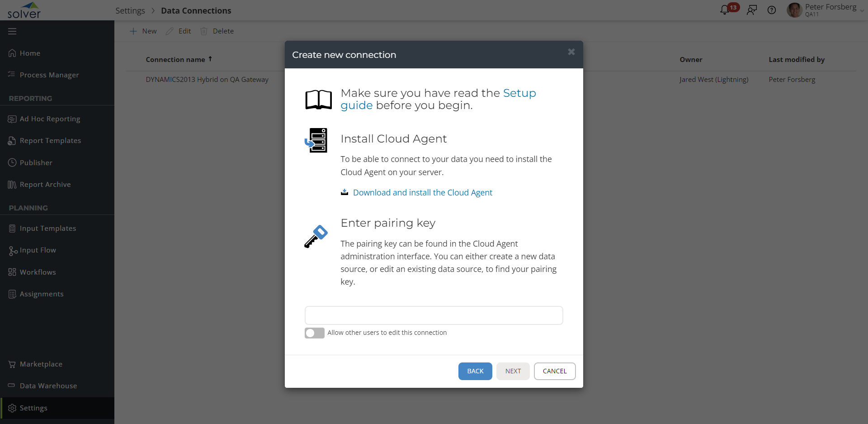Click the Settings gear icon in the sidebar

(x=12, y=408)
